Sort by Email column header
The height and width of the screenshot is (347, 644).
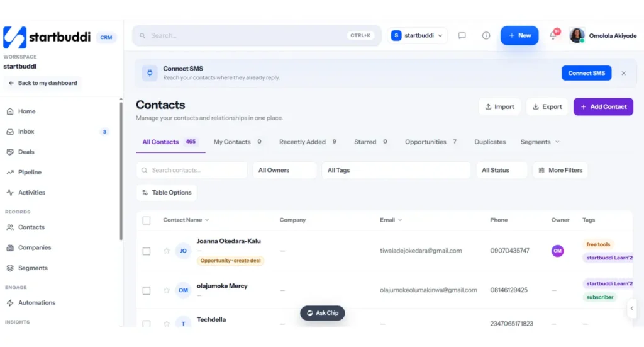pos(391,220)
